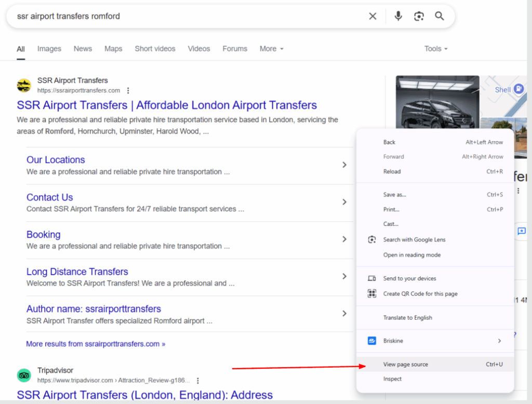Open three-dot menu beside ssrairporttransfers.com URL

pos(128,90)
